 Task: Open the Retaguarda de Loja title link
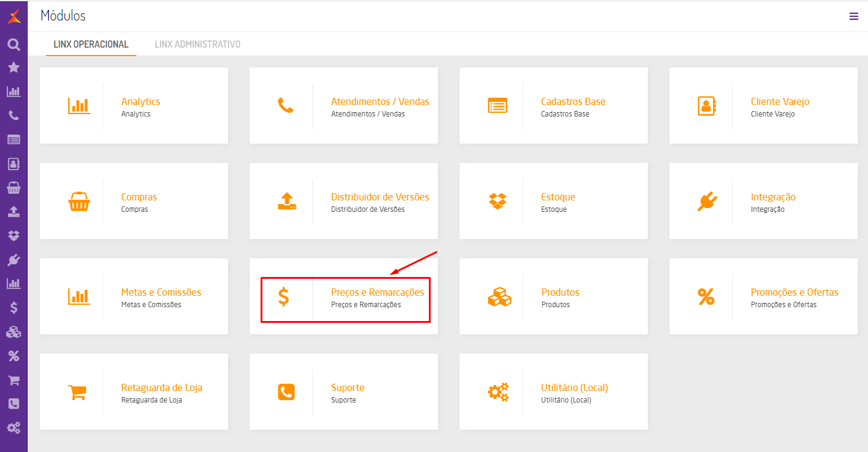(162, 387)
